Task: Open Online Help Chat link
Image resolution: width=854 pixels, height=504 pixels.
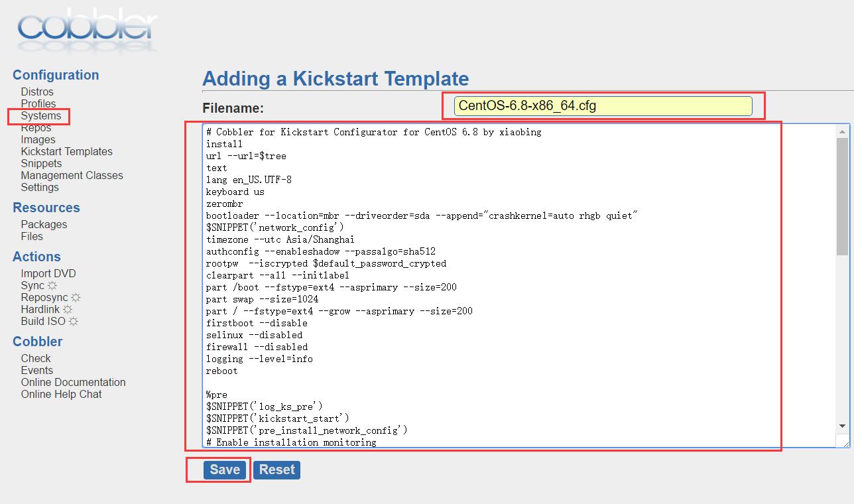Action: (61, 394)
